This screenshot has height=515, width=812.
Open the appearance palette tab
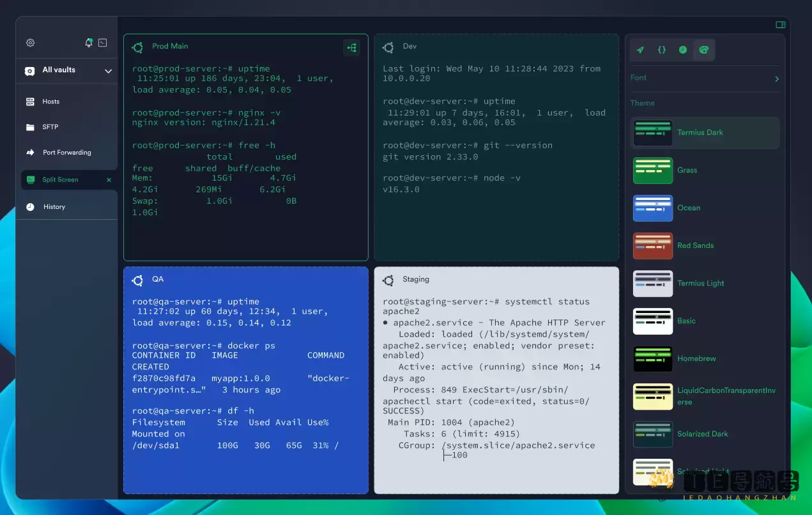coord(704,50)
